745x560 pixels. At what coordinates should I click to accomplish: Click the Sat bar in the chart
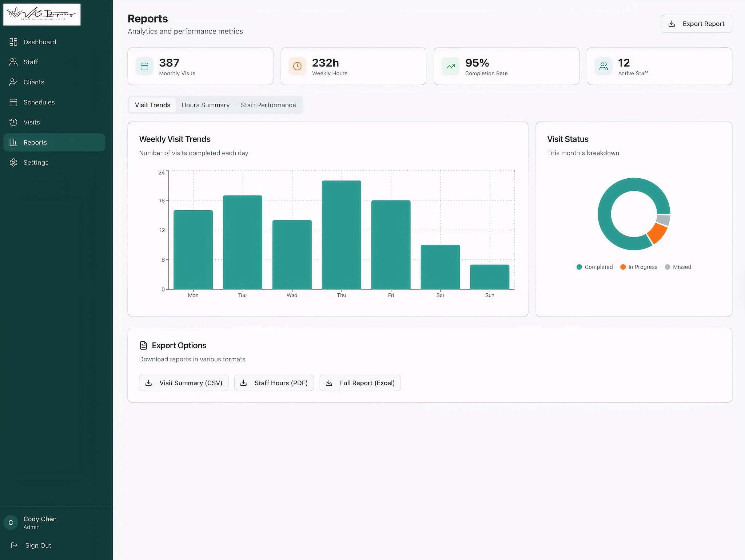pos(441,267)
